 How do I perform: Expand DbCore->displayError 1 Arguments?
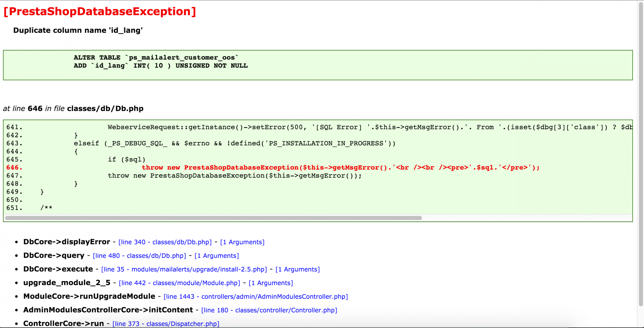[x=242, y=242]
